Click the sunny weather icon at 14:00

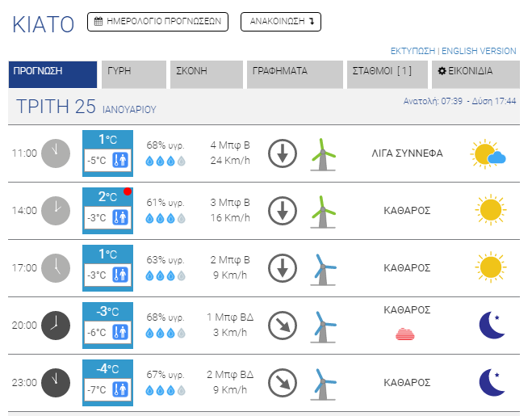489,210
